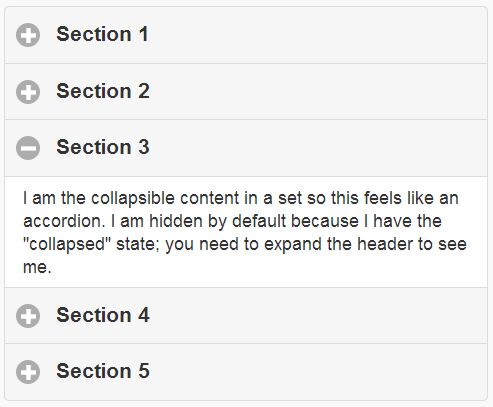The height and width of the screenshot is (407, 493).
Task: Click the minus icon beside Section 3
Action: 28,148
